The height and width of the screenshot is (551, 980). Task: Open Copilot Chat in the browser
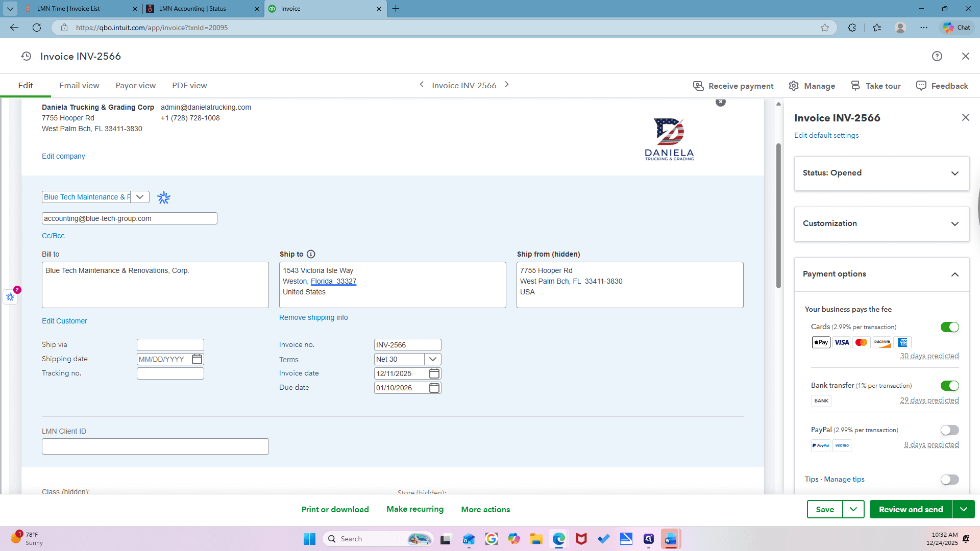pos(957,28)
